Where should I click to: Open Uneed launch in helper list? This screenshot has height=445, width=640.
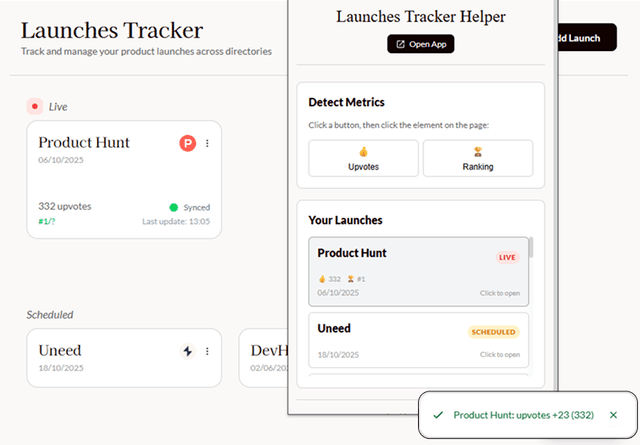[419, 340]
